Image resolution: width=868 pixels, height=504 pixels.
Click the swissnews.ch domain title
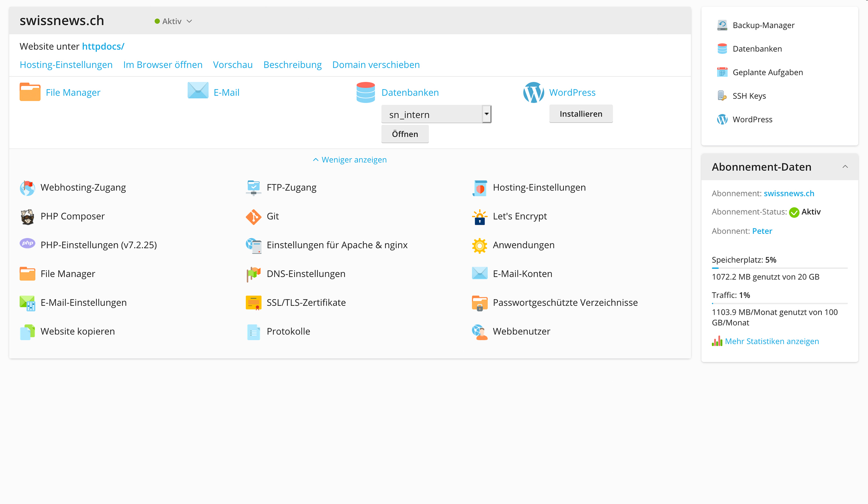[x=62, y=21]
